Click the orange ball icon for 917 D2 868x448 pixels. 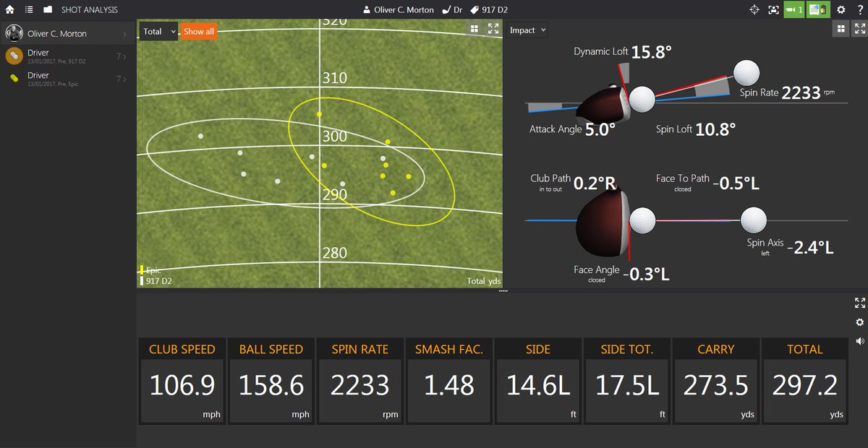tap(14, 56)
